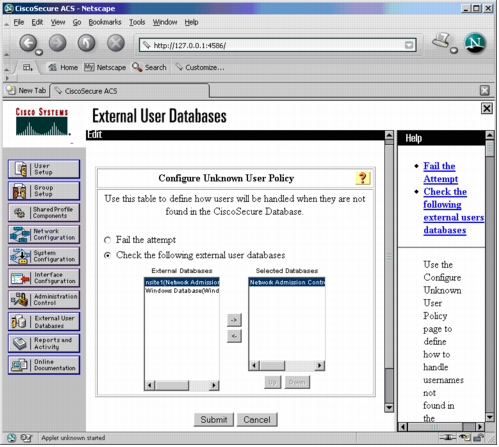Image resolution: width=499 pixels, height=447 pixels.
Task: Open Network Configuration in sidebar
Action: (44, 235)
